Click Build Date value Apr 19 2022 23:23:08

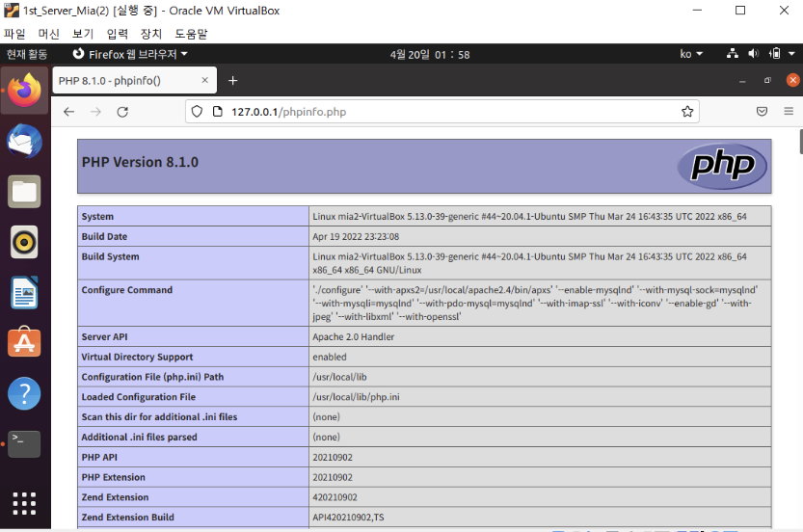[x=356, y=236]
